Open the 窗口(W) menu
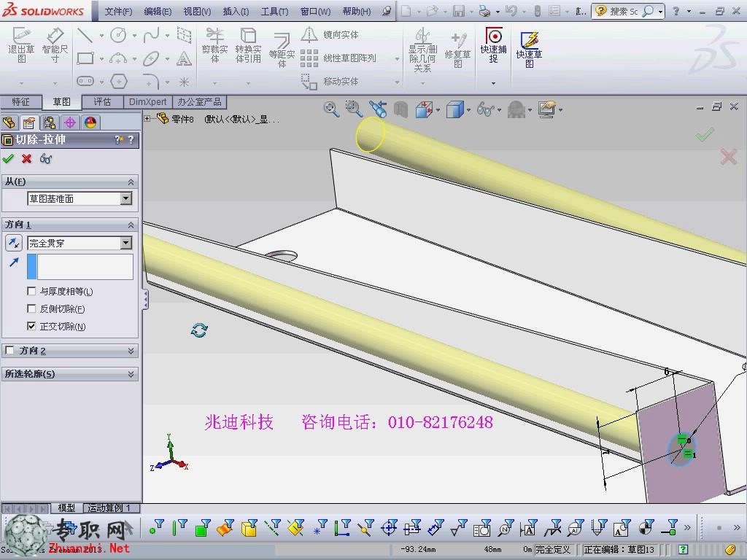The image size is (747, 560). [x=315, y=11]
